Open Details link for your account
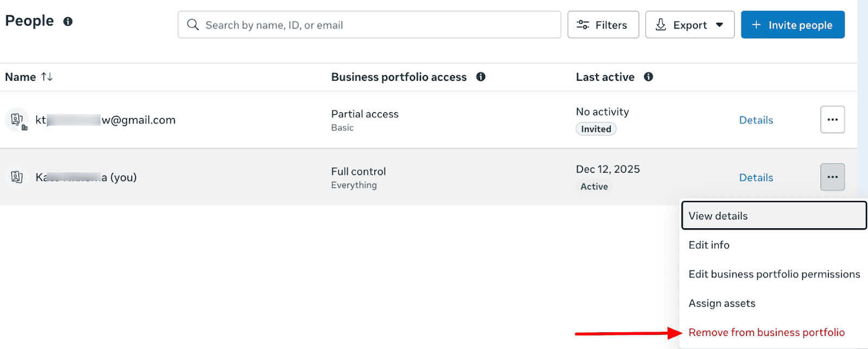 coord(756,178)
